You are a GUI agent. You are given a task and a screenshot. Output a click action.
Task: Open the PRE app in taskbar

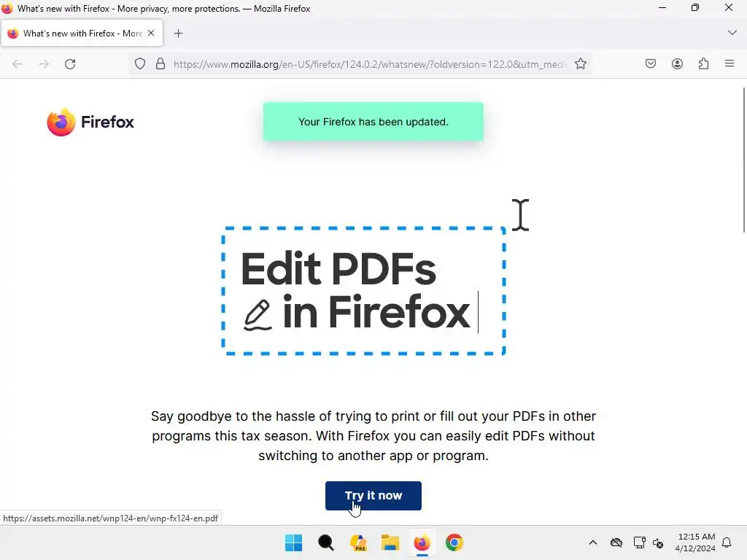[358, 542]
